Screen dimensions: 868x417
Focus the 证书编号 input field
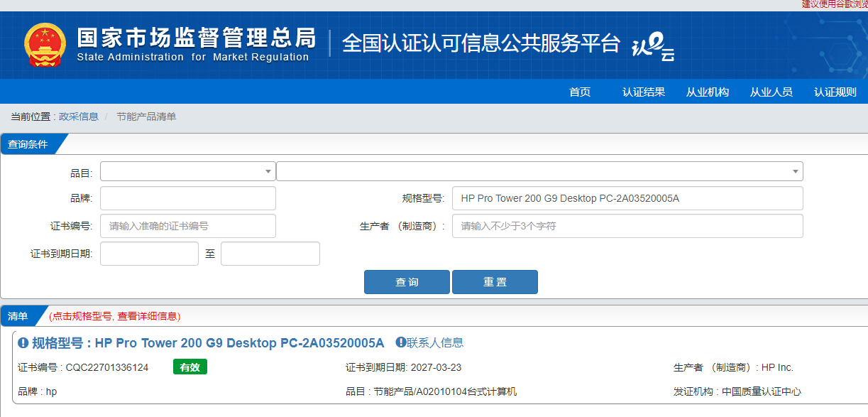(x=188, y=226)
